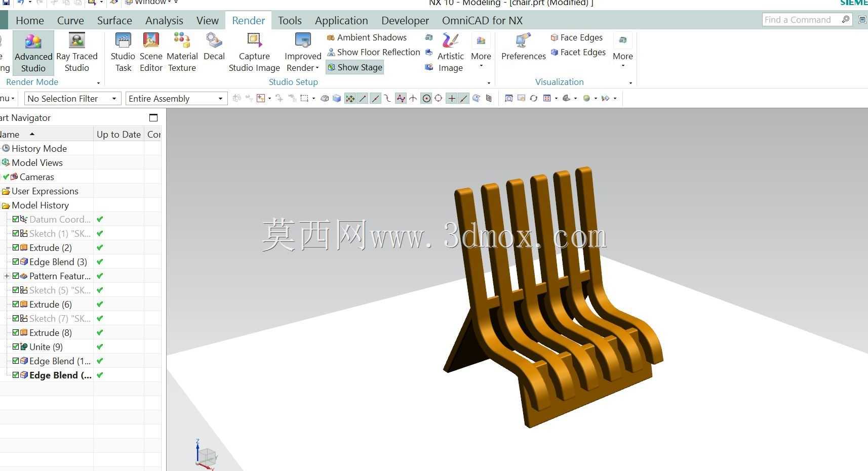868x471 pixels.
Task: Click the rotate view icon
Action: (534, 99)
